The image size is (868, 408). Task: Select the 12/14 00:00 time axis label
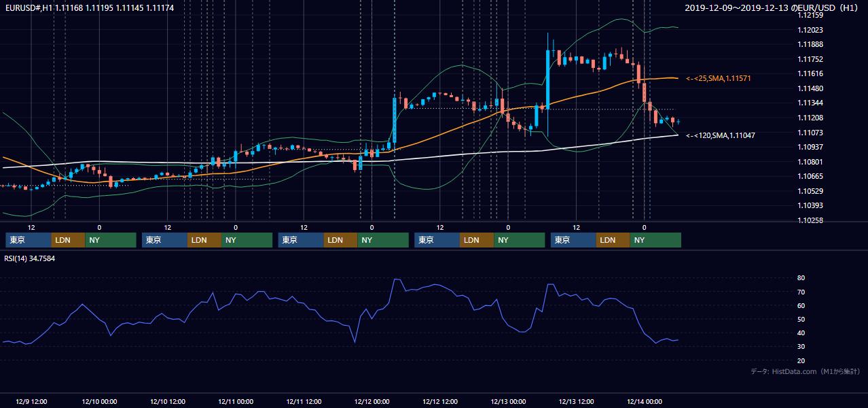click(x=645, y=401)
